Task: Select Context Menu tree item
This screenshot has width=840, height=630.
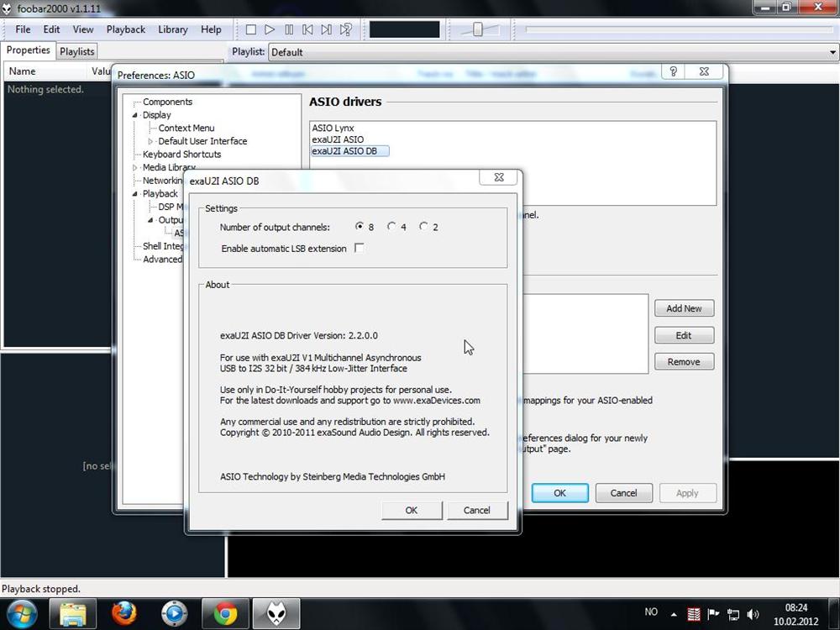Action: [x=186, y=128]
